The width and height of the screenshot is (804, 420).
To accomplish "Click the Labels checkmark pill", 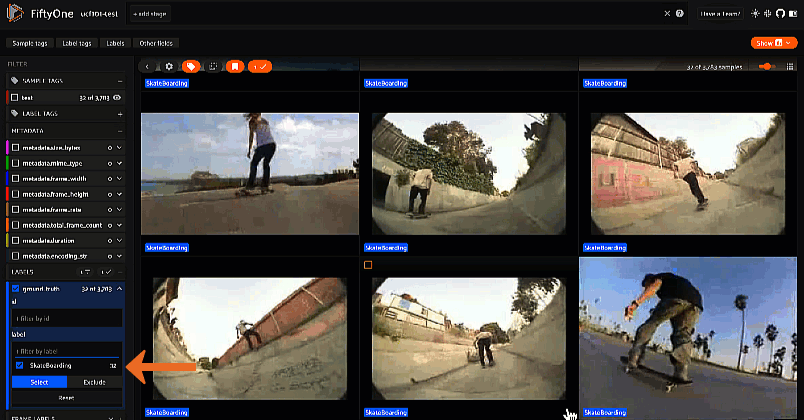I will [106, 272].
